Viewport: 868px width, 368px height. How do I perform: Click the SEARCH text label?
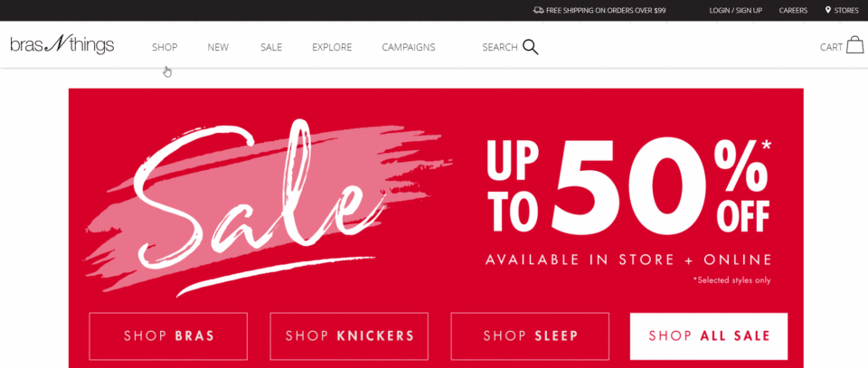(x=500, y=48)
